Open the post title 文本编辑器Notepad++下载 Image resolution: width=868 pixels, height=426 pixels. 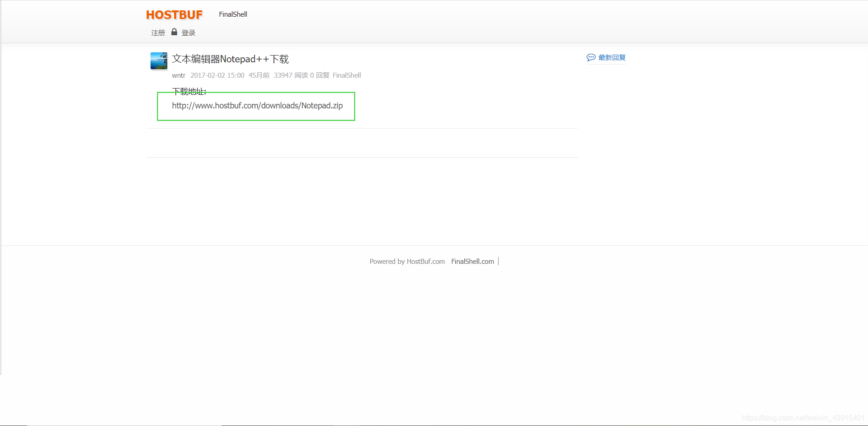click(230, 59)
